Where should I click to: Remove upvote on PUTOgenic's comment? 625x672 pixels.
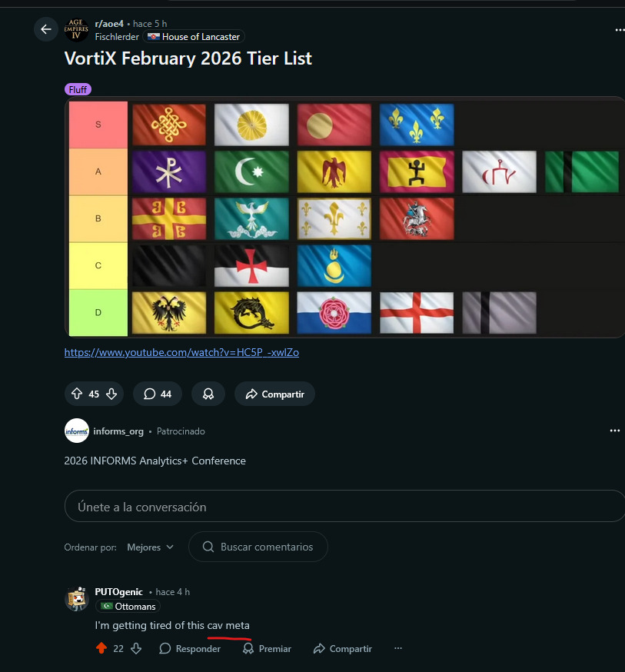pos(101,648)
